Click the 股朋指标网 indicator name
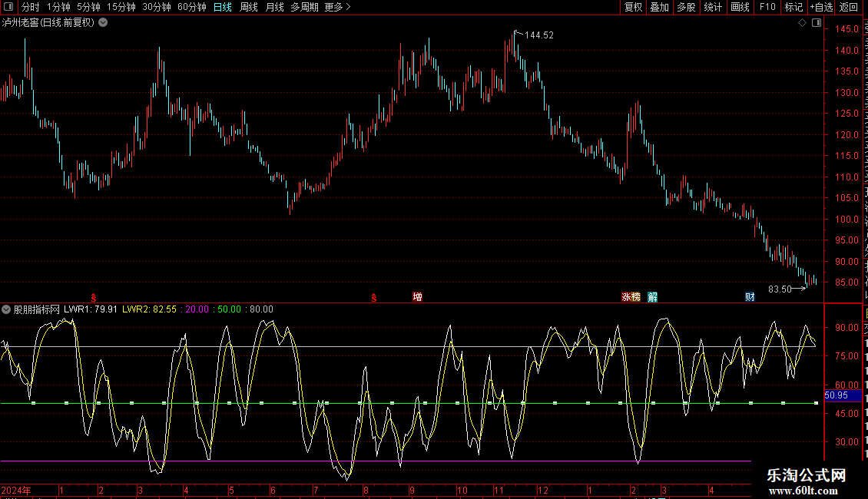The height and width of the screenshot is (499, 868). [x=37, y=309]
